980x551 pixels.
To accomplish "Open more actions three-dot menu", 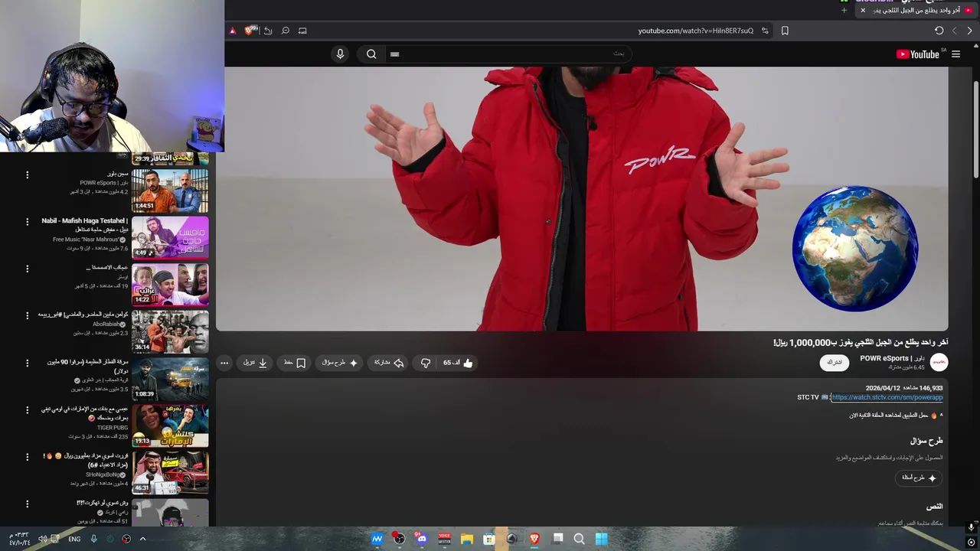I will (224, 363).
